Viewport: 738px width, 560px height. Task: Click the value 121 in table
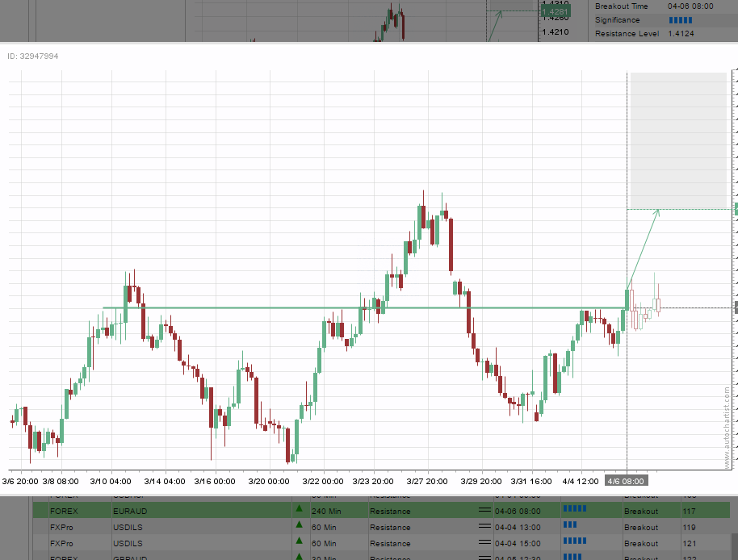point(689,544)
